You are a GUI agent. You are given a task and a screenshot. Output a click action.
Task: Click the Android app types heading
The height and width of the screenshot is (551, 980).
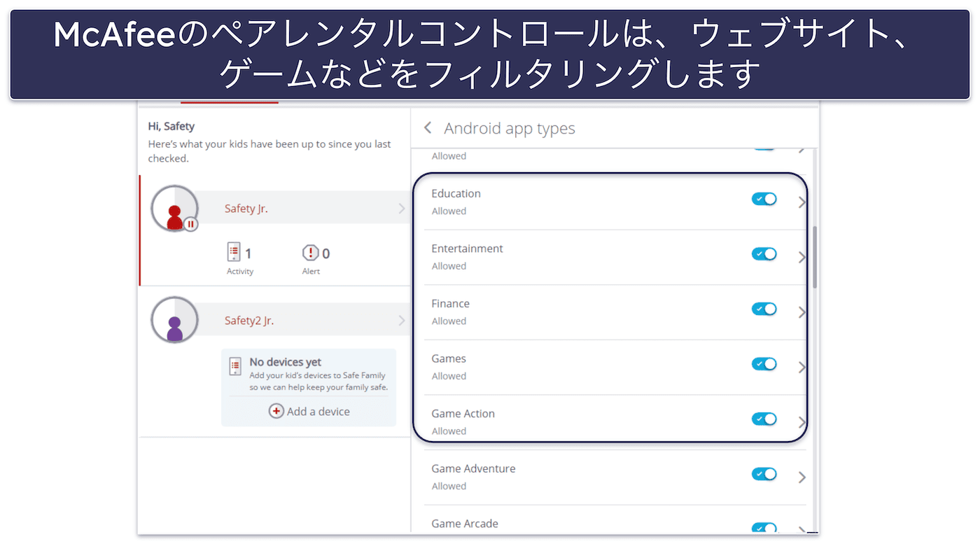coord(510,128)
